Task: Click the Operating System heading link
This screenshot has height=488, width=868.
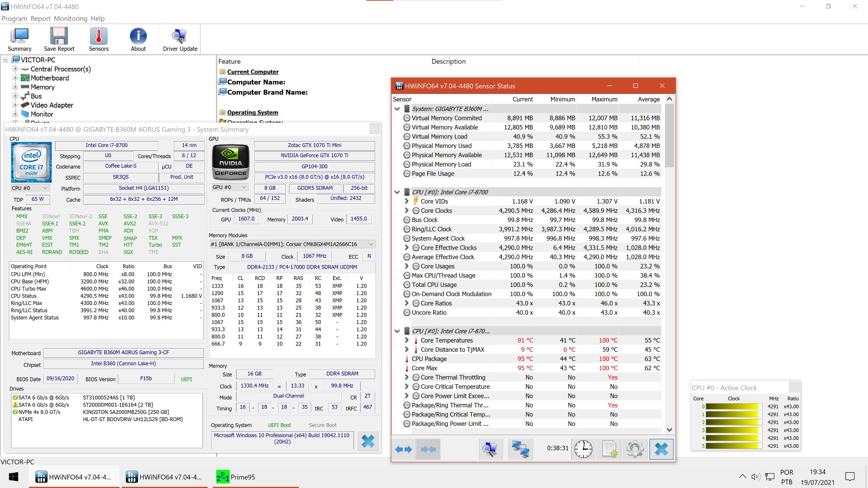Action: [x=253, y=113]
